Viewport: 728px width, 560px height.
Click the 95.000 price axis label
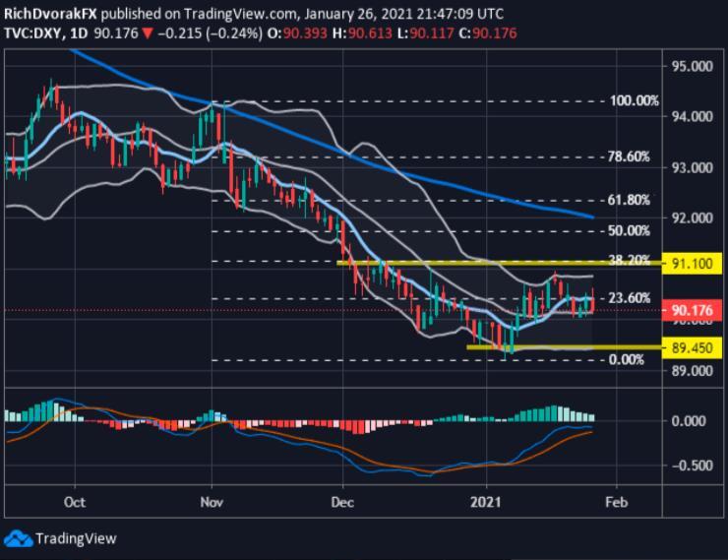pyautogui.click(x=693, y=66)
